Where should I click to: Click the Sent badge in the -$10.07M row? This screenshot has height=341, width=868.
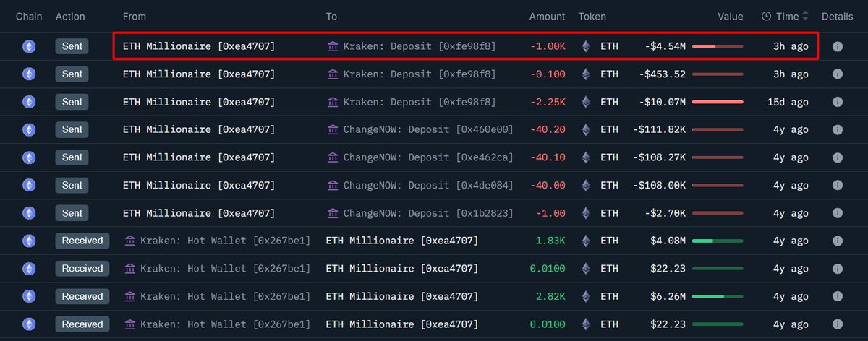point(72,102)
